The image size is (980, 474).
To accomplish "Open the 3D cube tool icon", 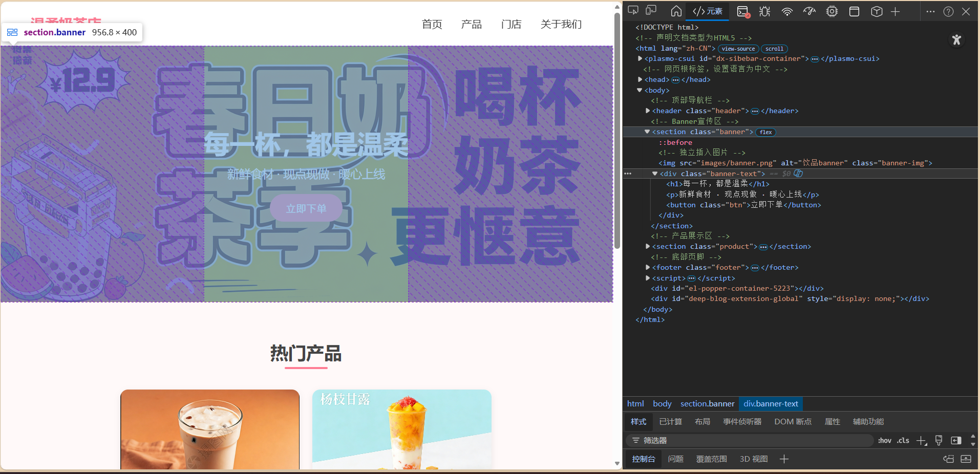I will (877, 11).
